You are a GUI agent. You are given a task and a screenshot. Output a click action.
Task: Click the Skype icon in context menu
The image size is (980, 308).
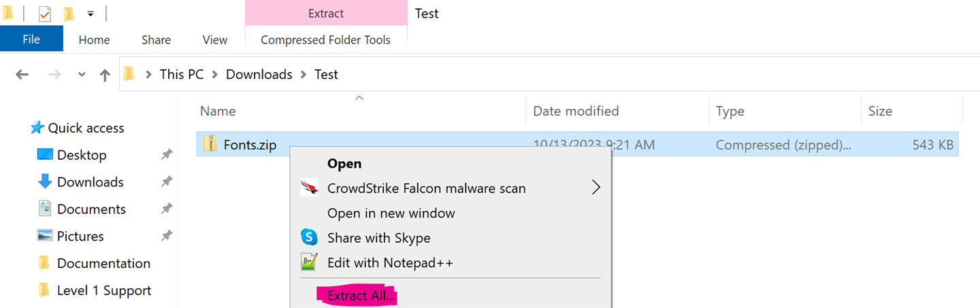coord(310,237)
